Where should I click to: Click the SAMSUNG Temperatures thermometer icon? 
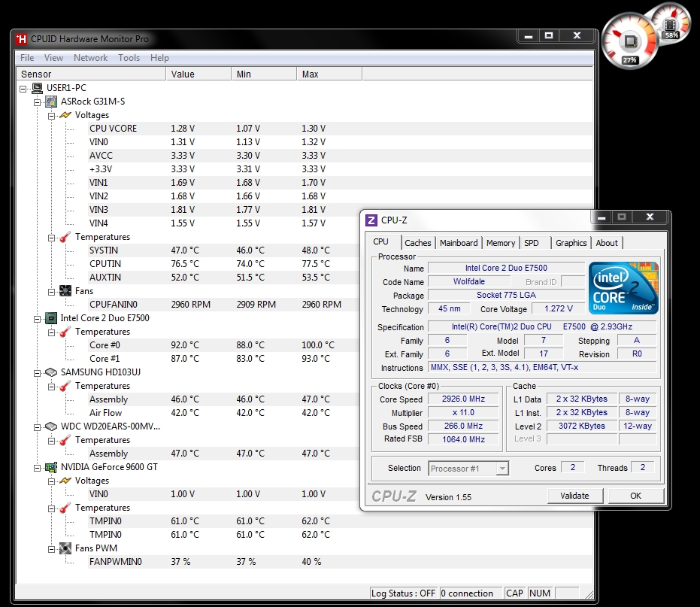point(65,386)
